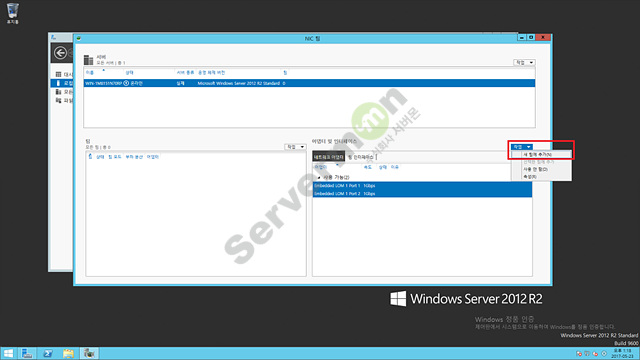Select the Embedded LOM 1 Port 1 adapter row
Image resolution: width=640 pixels, height=360 pixels.
click(x=422, y=186)
